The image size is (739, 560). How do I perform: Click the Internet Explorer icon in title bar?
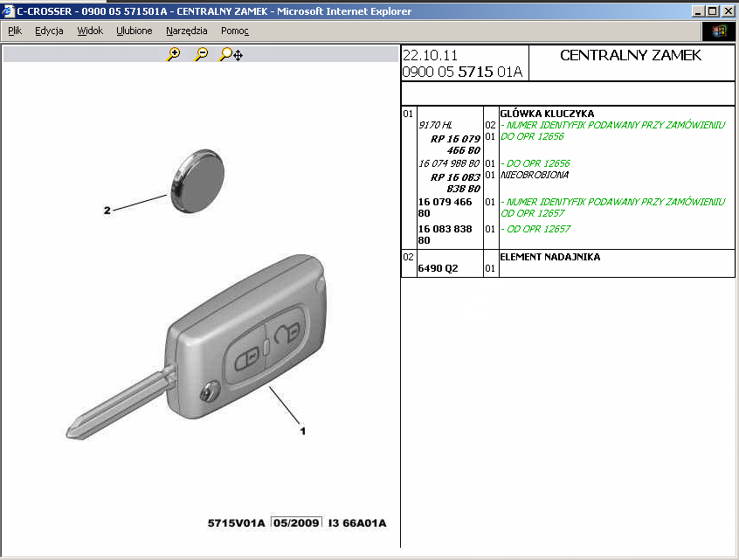[x=8, y=10]
